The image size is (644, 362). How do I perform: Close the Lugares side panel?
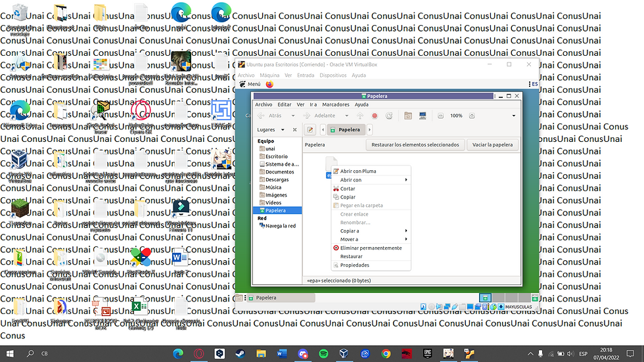(294, 129)
